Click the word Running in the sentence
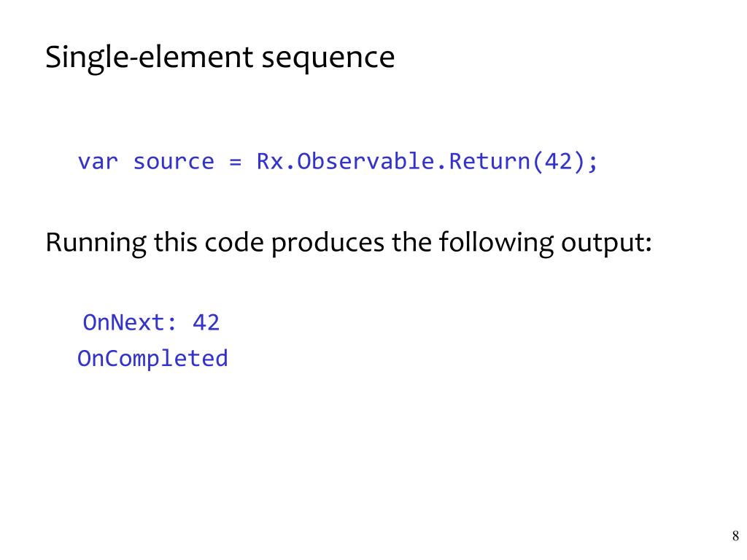Viewport: 747px width, 560px height. click(x=96, y=243)
